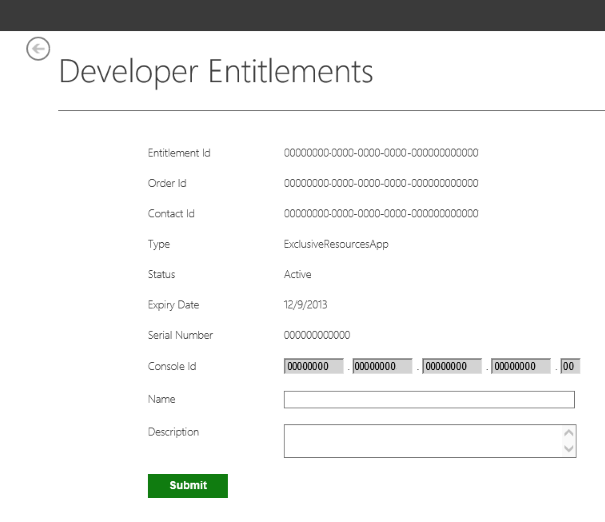Submit the developer entitlement form
This screenshot has height=522, width=605.
188,485
